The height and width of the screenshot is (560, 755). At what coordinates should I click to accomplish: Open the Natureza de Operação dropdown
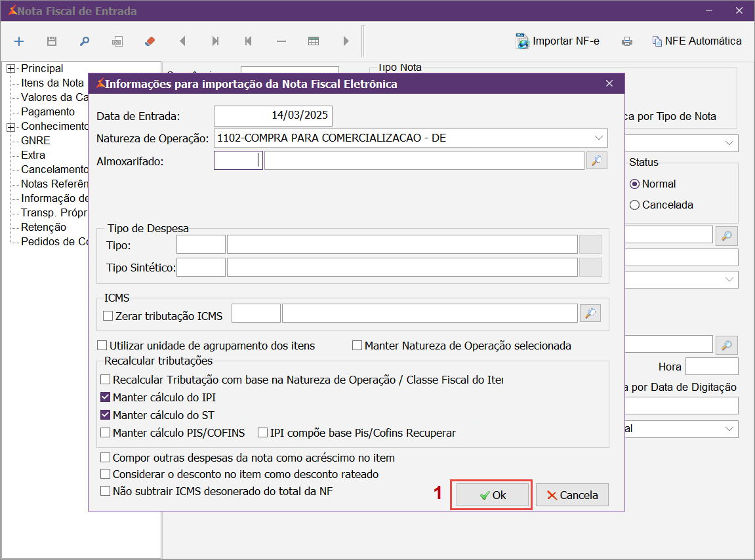pos(598,138)
